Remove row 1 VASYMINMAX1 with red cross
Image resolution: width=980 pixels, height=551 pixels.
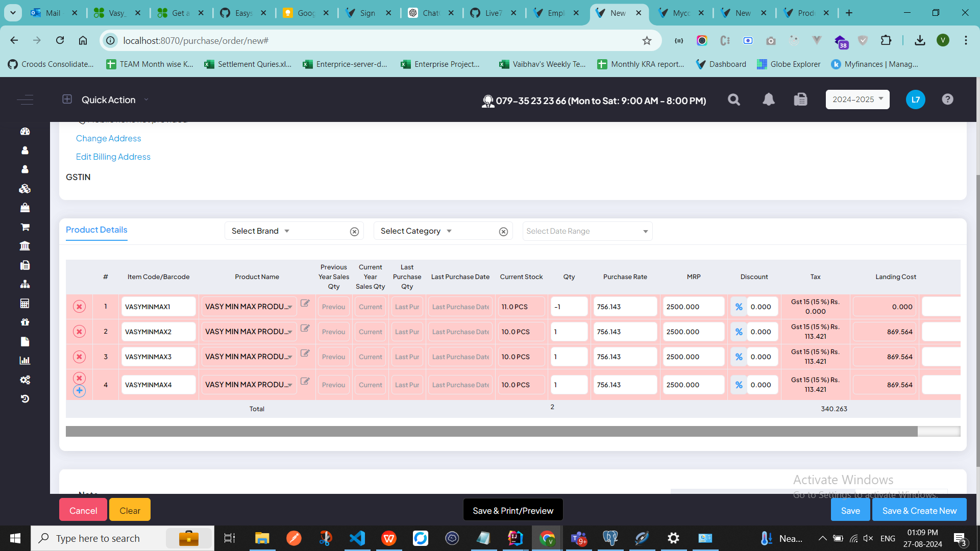(79, 307)
